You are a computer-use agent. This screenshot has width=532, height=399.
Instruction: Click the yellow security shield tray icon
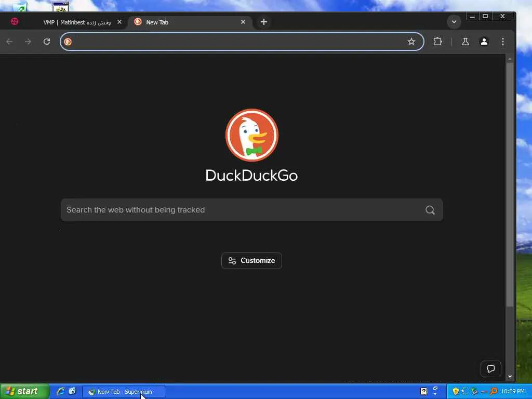pos(456,392)
